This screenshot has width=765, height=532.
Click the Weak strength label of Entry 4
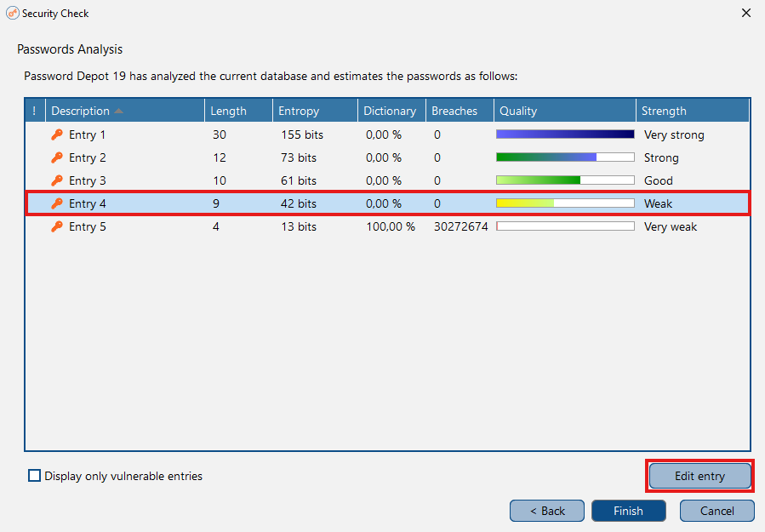pyautogui.click(x=658, y=203)
